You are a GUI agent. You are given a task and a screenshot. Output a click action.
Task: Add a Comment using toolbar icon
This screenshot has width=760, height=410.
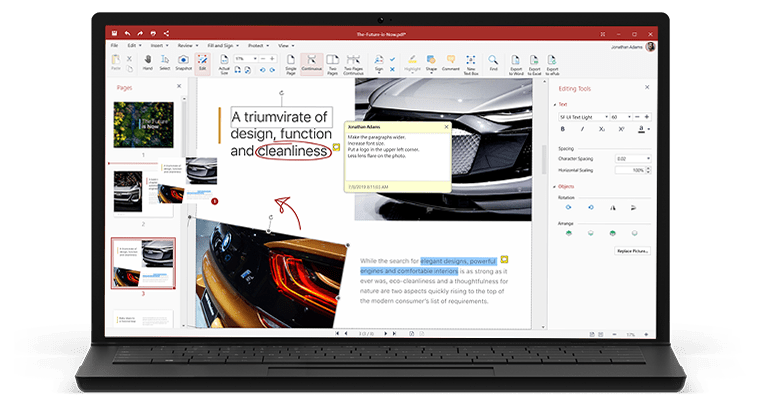[x=451, y=65]
